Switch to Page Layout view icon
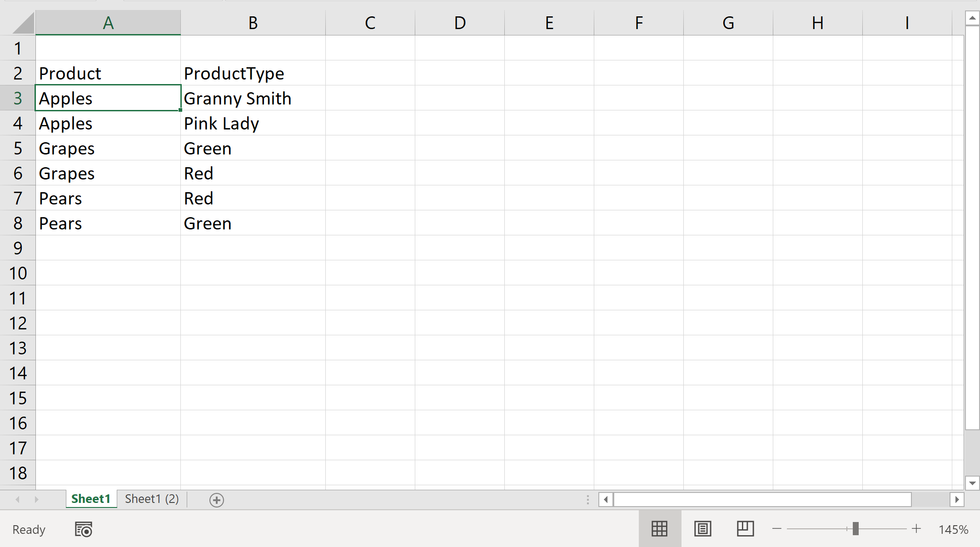Viewport: 980px width, 547px height. tap(702, 529)
